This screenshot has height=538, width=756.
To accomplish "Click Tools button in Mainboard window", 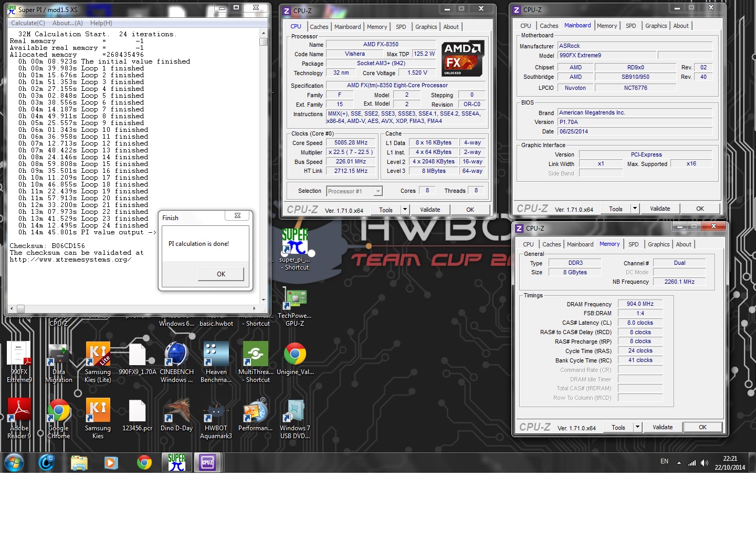I will click(x=616, y=209).
